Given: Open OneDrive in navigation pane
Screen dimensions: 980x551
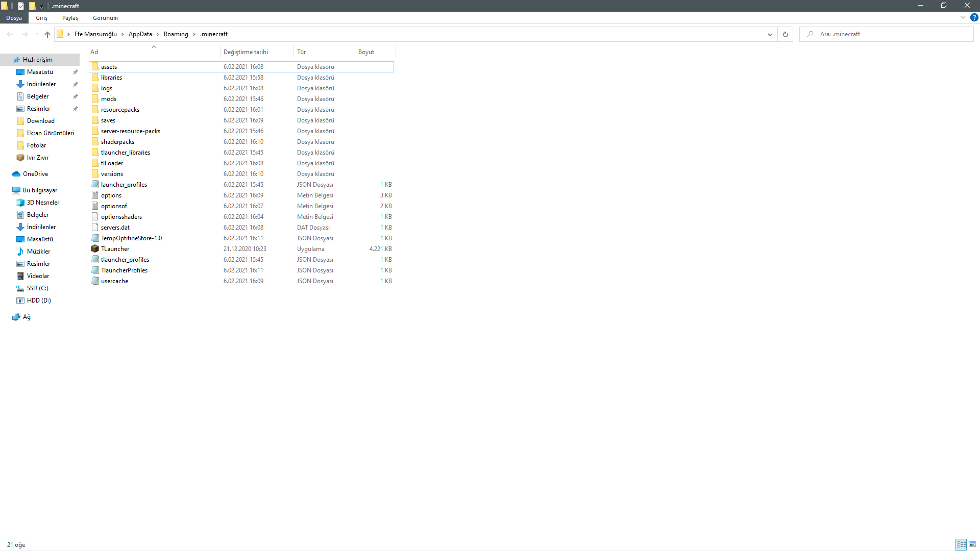Looking at the screenshot, I should coord(35,174).
